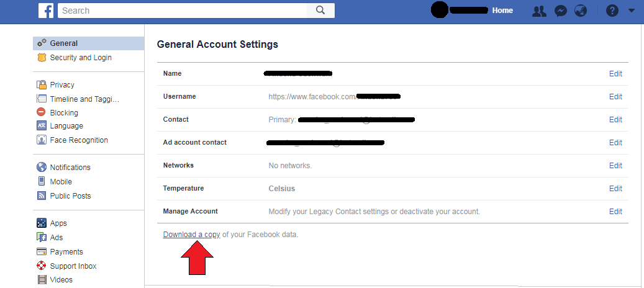Expand the account dropdown arrow in header

[x=632, y=11]
